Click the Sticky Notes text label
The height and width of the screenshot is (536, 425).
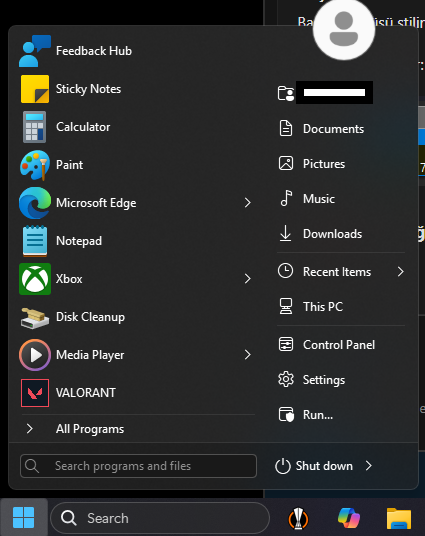[88, 89]
